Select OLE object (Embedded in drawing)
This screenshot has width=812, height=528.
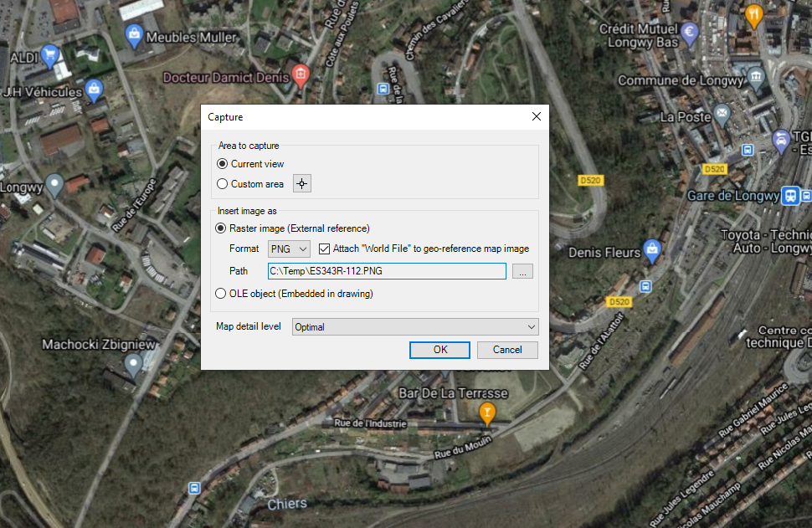[x=223, y=294]
